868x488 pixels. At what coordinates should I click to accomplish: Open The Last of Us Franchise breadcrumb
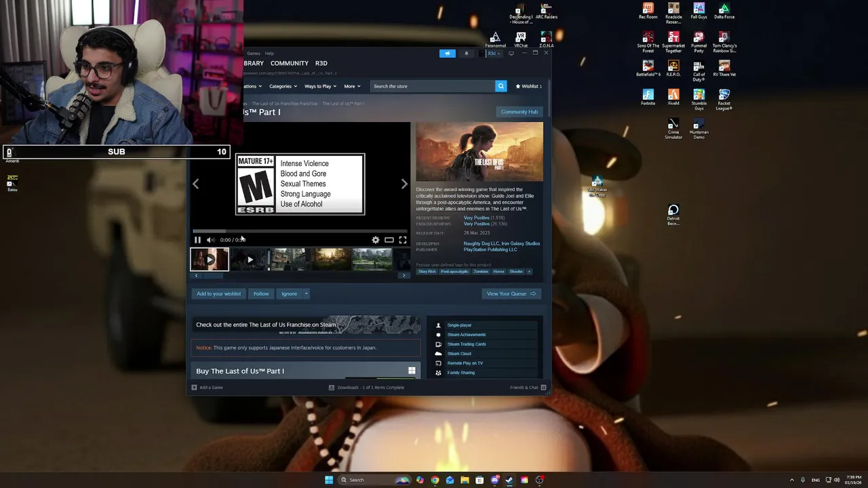point(285,104)
